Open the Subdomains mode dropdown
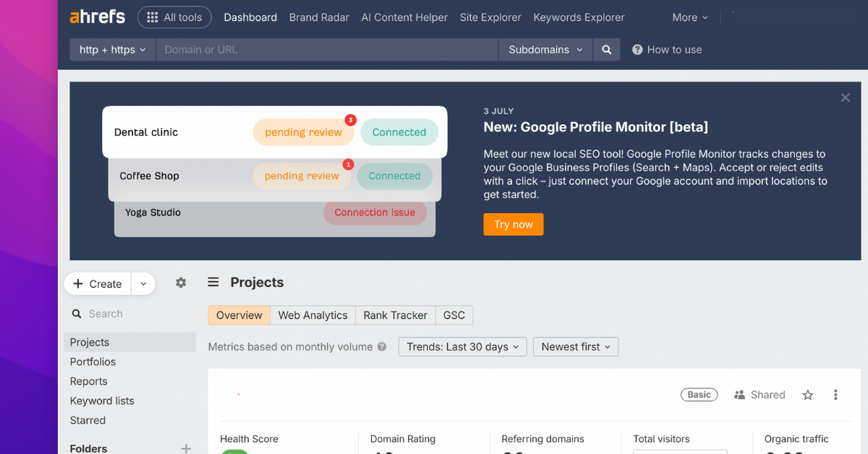868x454 pixels. pyautogui.click(x=545, y=50)
